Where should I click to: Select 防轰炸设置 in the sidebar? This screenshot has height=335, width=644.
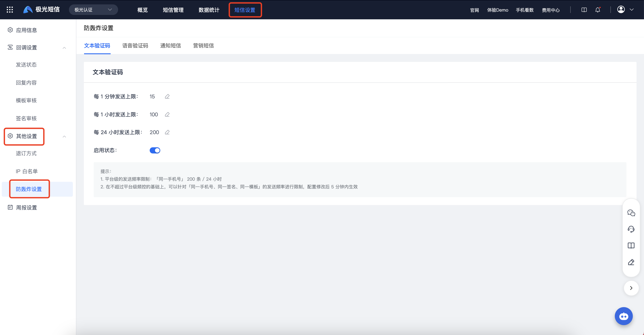(29, 189)
